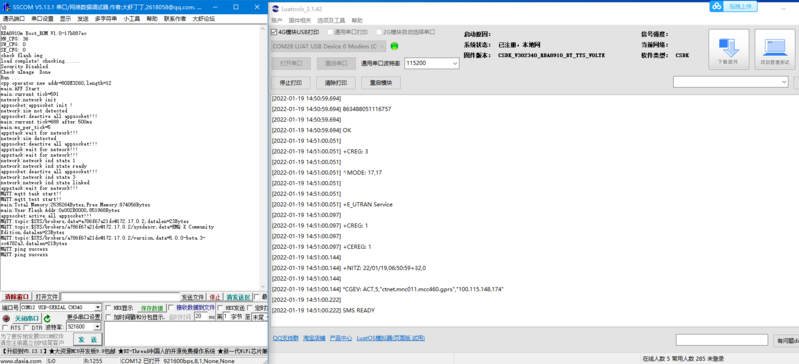The image size is (799, 364).
Task: Click 保存数据 button in SSCOM
Action: click(152, 308)
